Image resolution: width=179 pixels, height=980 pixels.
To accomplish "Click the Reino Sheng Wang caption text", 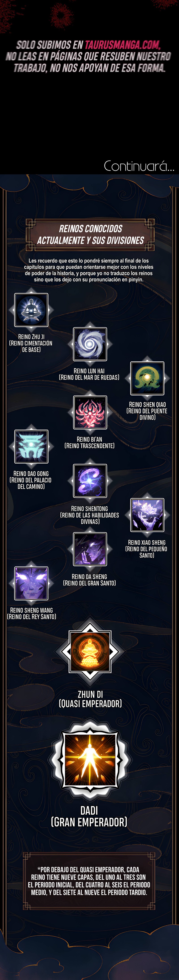I will coord(32,613).
